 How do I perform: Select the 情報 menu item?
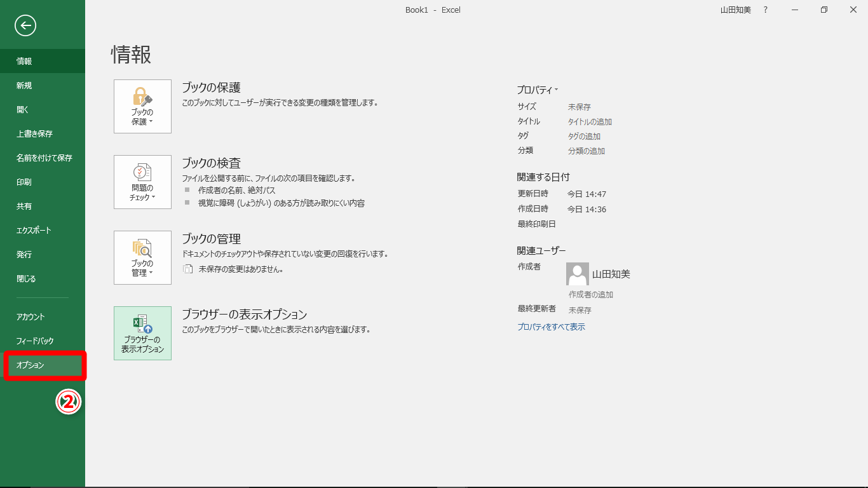click(x=43, y=61)
